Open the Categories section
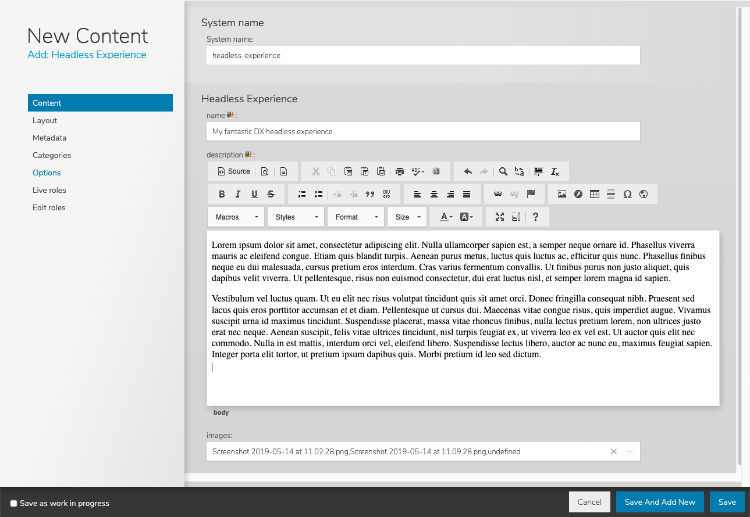The height and width of the screenshot is (517, 750). (x=52, y=155)
